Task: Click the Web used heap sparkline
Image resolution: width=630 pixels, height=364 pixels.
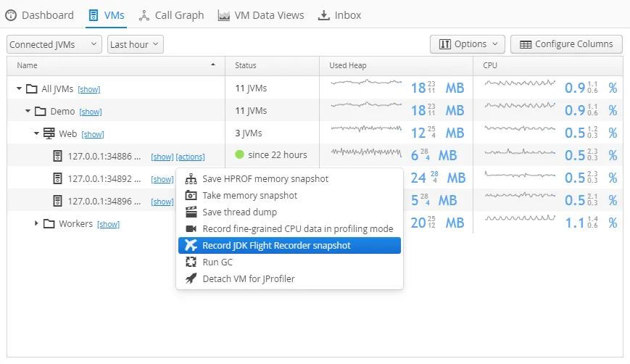Action: [366, 128]
